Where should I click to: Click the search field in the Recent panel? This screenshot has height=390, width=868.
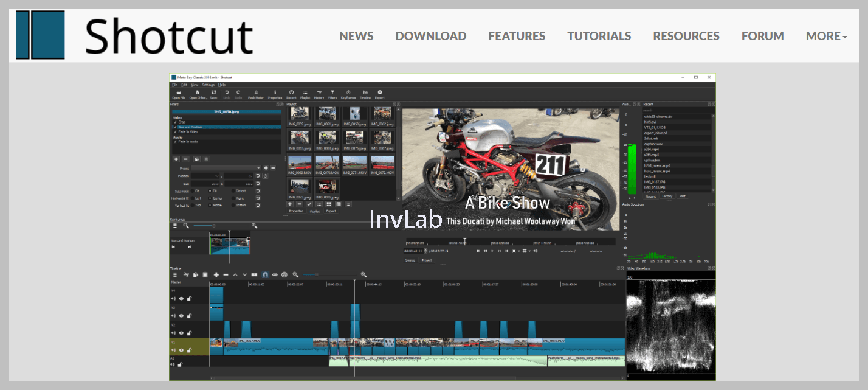(678, 110)
